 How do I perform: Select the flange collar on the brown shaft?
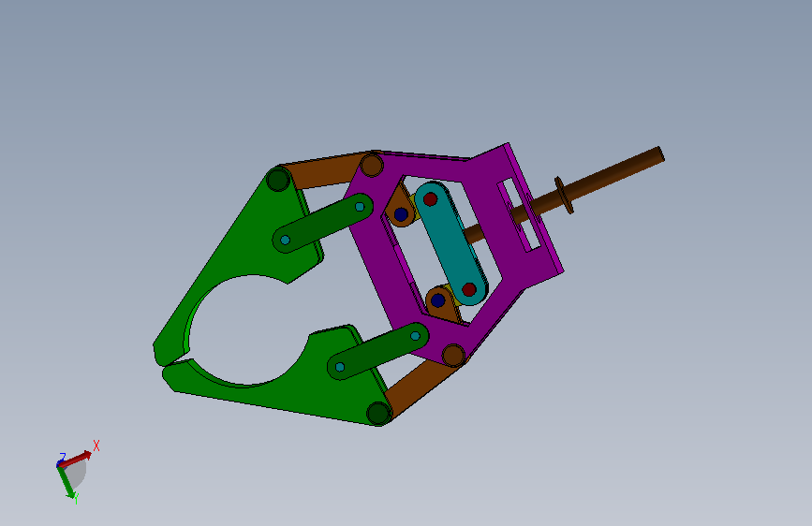(x=564, y=195)
